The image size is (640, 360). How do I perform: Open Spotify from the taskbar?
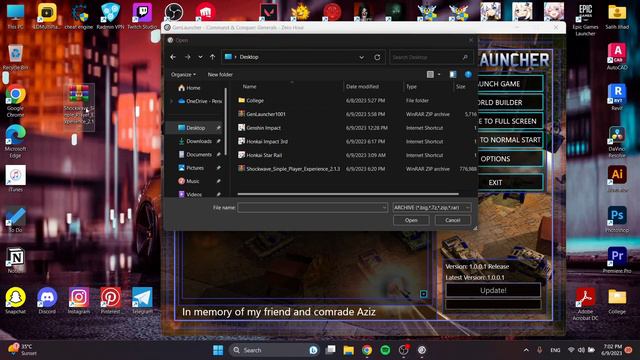coord(385,350)
